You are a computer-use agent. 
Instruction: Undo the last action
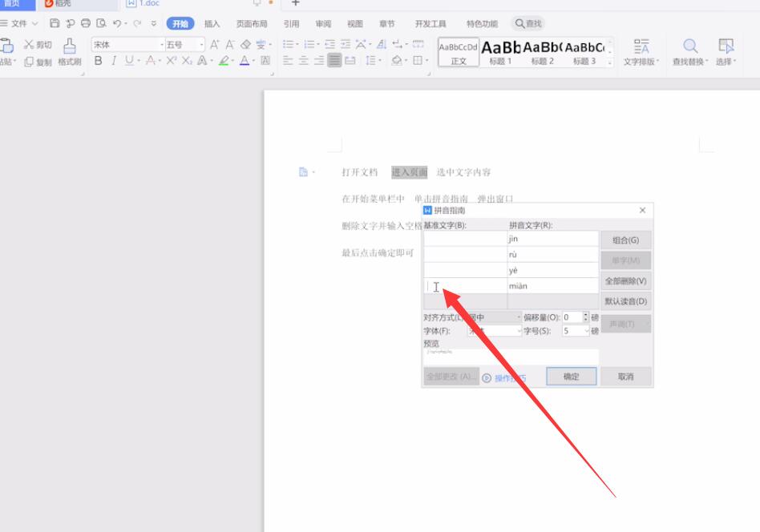pyautogui.click(x=117, y=23)
